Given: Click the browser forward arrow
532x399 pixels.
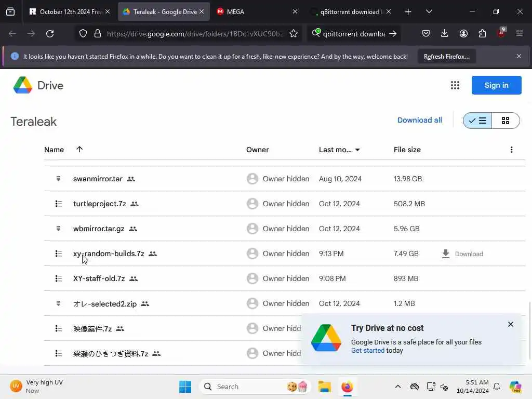Looking at the screenshot, I should (31, 34).
